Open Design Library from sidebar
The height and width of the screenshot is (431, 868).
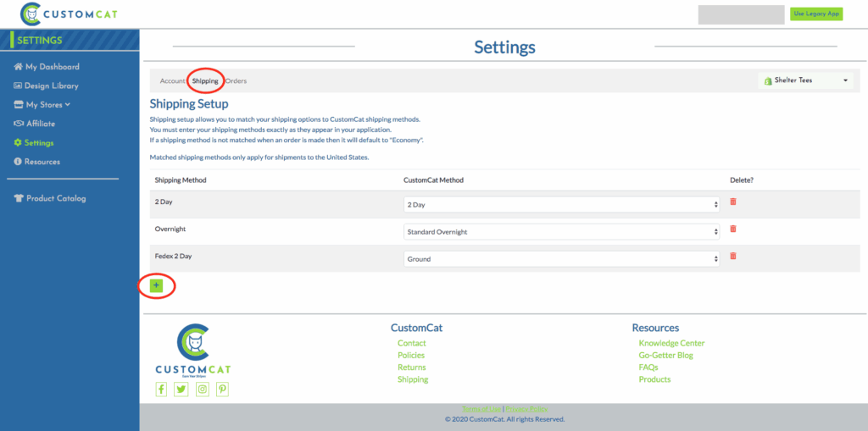coord(52,86)
